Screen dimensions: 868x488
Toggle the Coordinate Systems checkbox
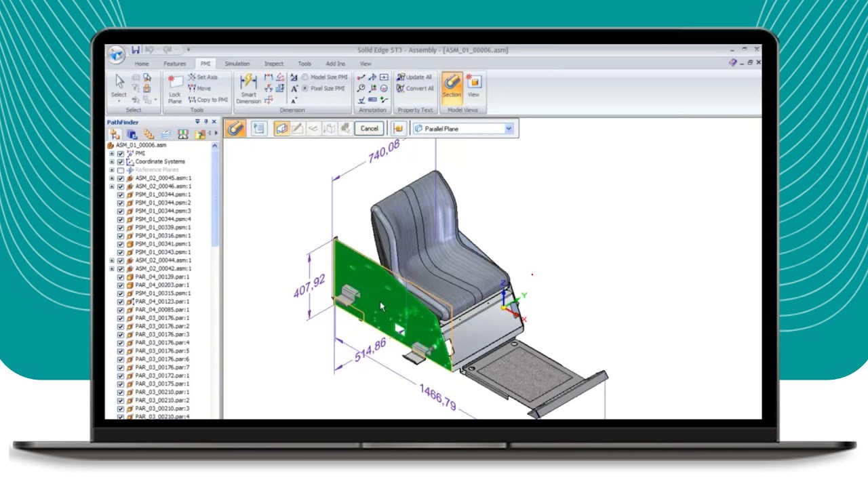pyautogui.click(x=121, y=162)
